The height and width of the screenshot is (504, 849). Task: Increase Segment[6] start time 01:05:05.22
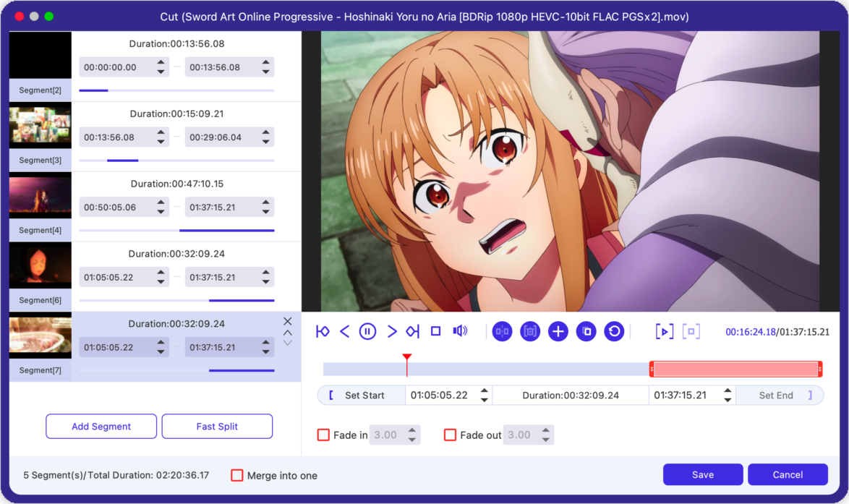click(x=161, y=273)
